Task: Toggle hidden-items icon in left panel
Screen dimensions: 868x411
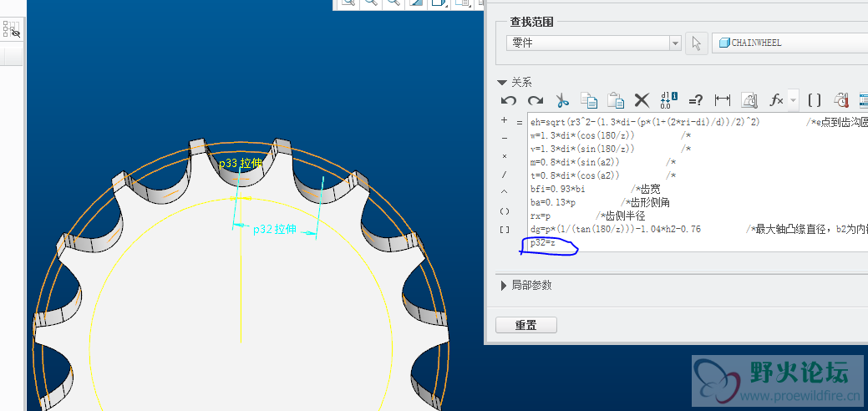Action: [12, 30]
